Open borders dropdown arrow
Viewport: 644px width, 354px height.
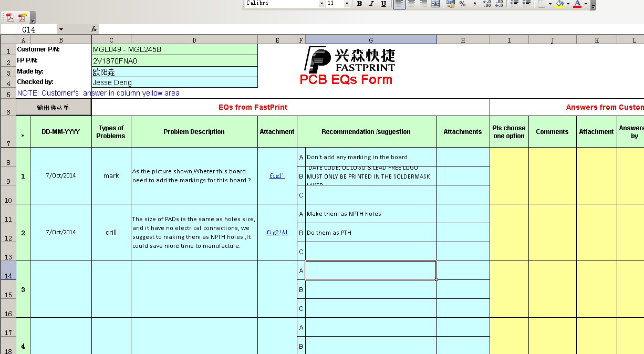click(x=550, y=4)
